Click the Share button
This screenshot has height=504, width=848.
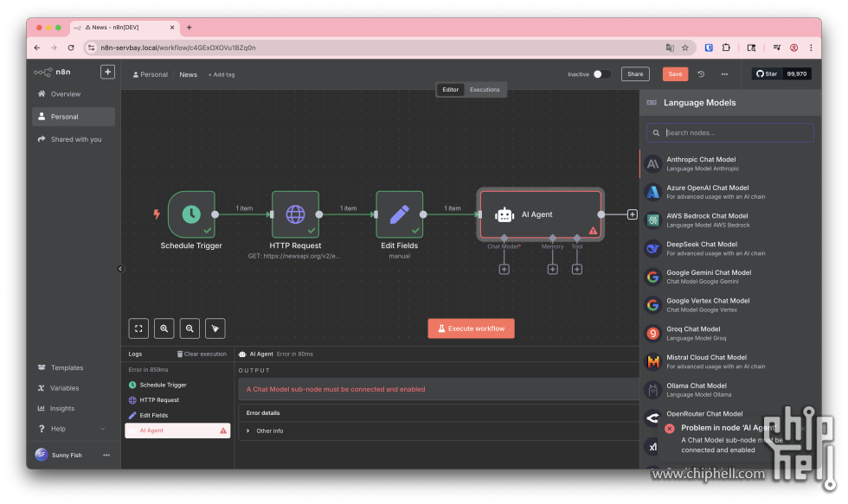click(x=635, y=74)
